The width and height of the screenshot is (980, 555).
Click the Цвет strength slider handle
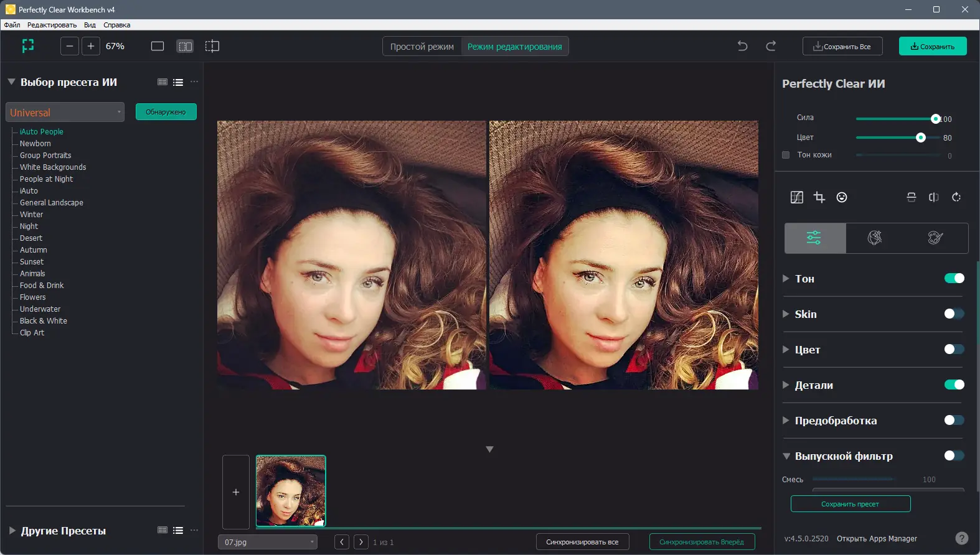921,138
